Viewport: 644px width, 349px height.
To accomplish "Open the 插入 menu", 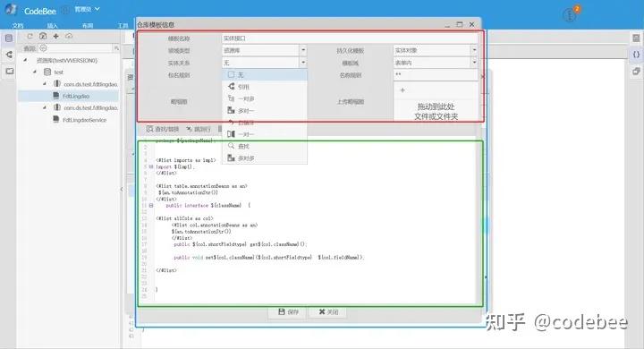I will click(x=52, y=25).
